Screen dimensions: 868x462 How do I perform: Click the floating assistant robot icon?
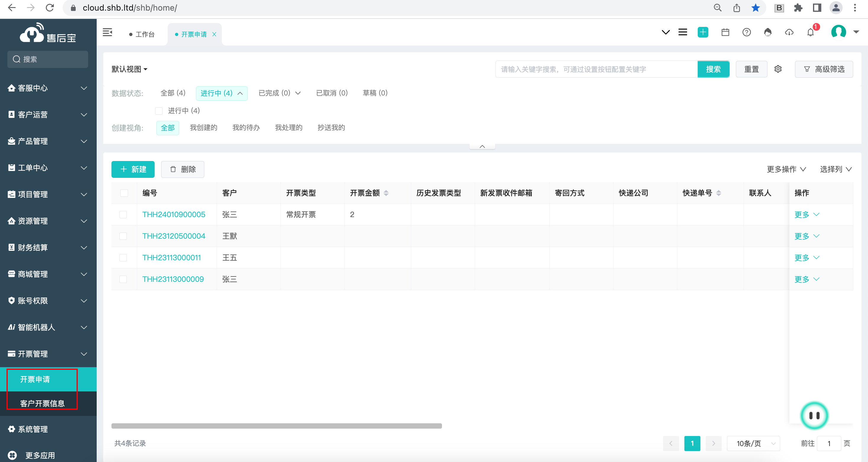[x=814, y=415]
